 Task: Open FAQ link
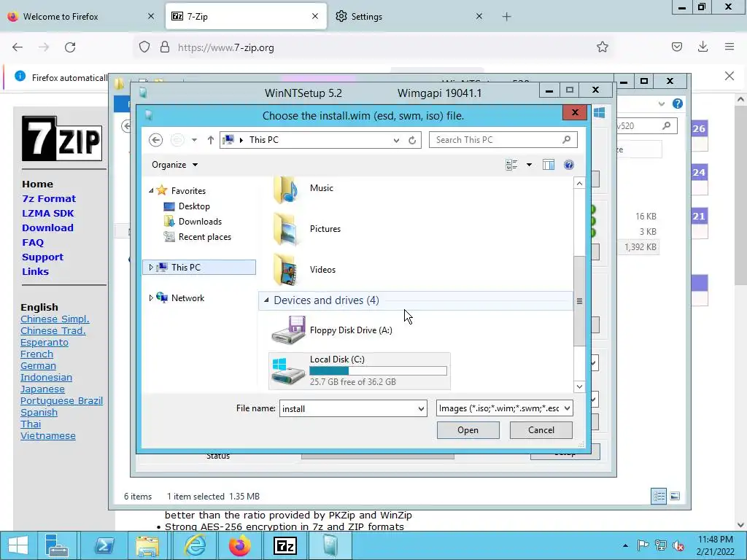pos(33,242)
